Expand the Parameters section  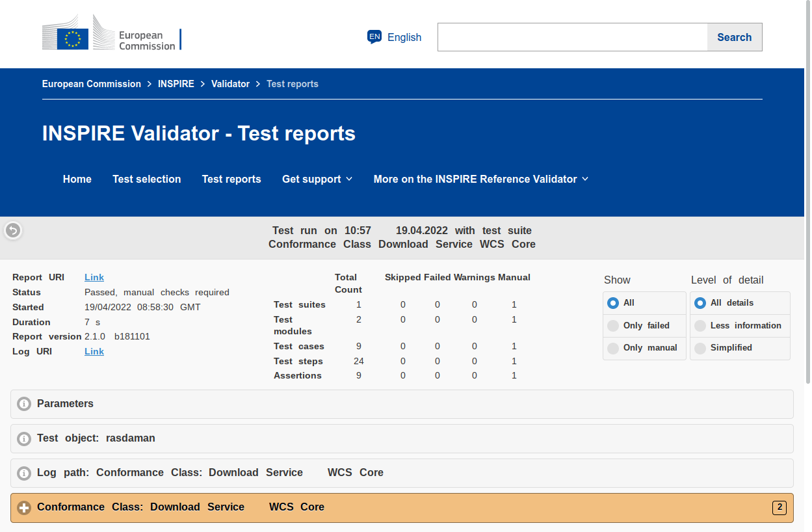click(402, 404)
